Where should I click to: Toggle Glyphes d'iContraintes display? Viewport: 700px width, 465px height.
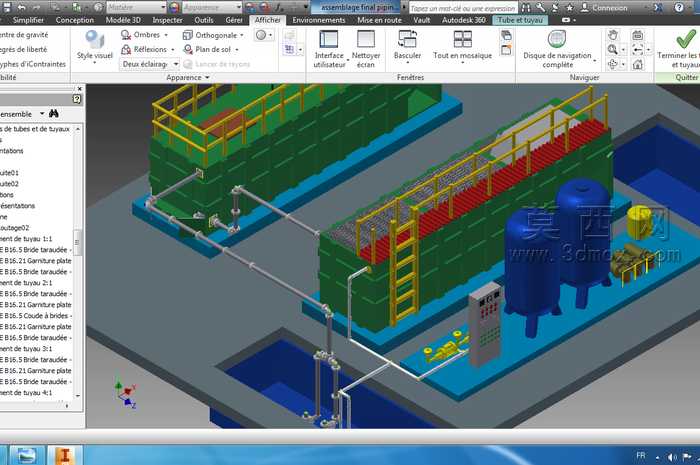click(33, 64)
